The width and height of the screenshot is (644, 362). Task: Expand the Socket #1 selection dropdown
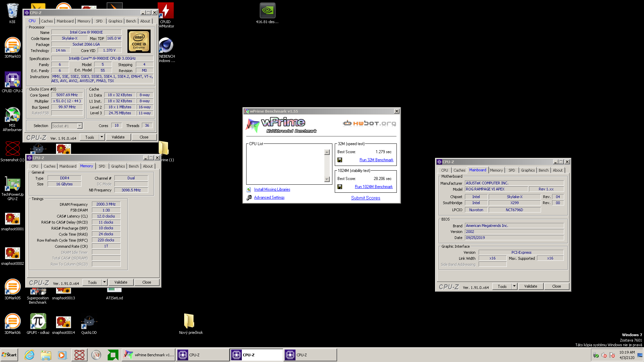pos(79,126)
